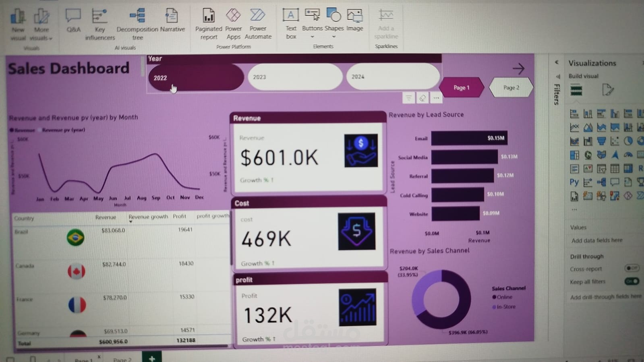
Task: Toggle the Cross-report drill through switch
Action: tap(632, 268)
